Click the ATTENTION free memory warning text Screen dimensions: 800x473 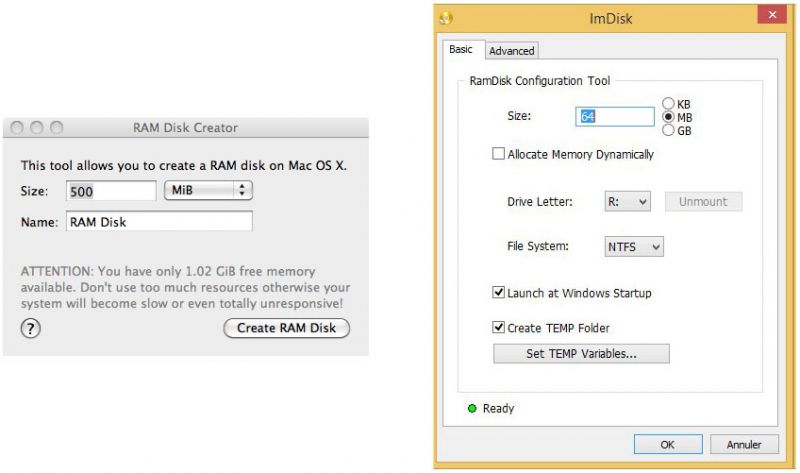pos(185,287)
